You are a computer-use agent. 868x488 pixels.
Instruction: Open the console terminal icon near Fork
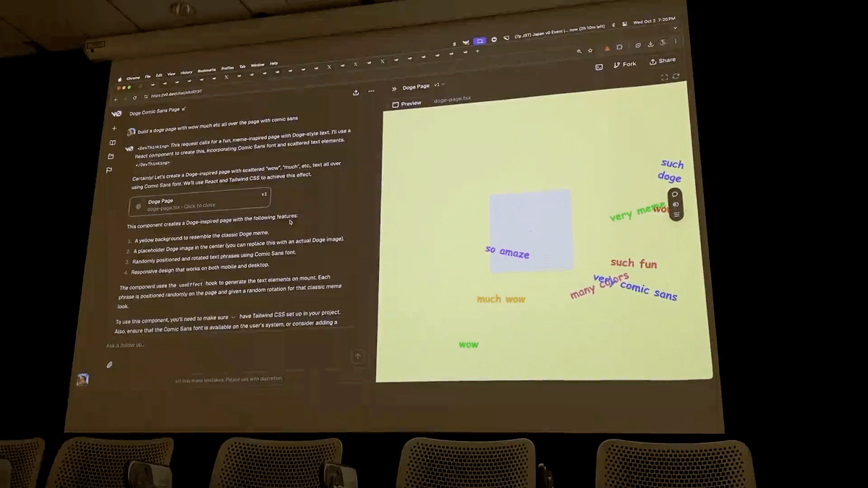(599, 67)
